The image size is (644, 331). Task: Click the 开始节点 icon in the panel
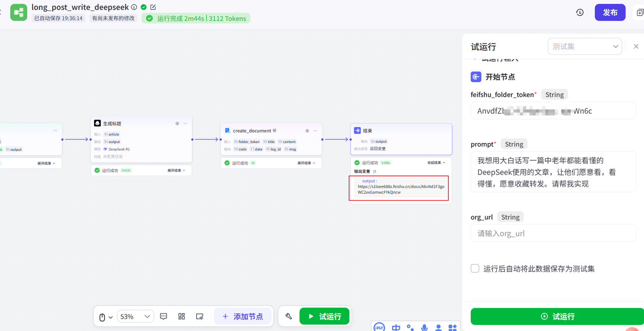(x=476, y=77)
